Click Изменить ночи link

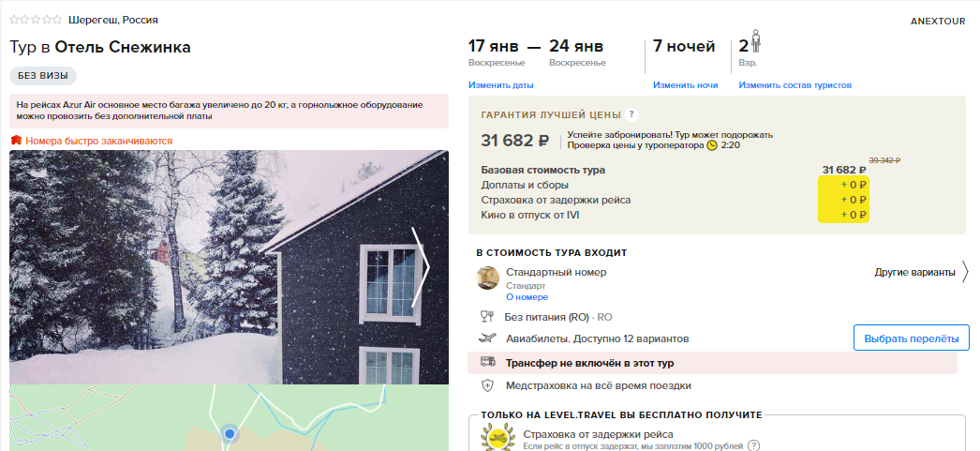pyautogui.click(x=686, y=85)
